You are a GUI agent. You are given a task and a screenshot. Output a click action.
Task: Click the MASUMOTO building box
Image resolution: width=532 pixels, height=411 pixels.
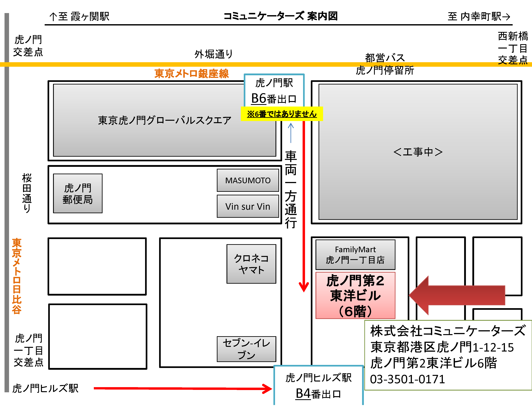point(248,180)
